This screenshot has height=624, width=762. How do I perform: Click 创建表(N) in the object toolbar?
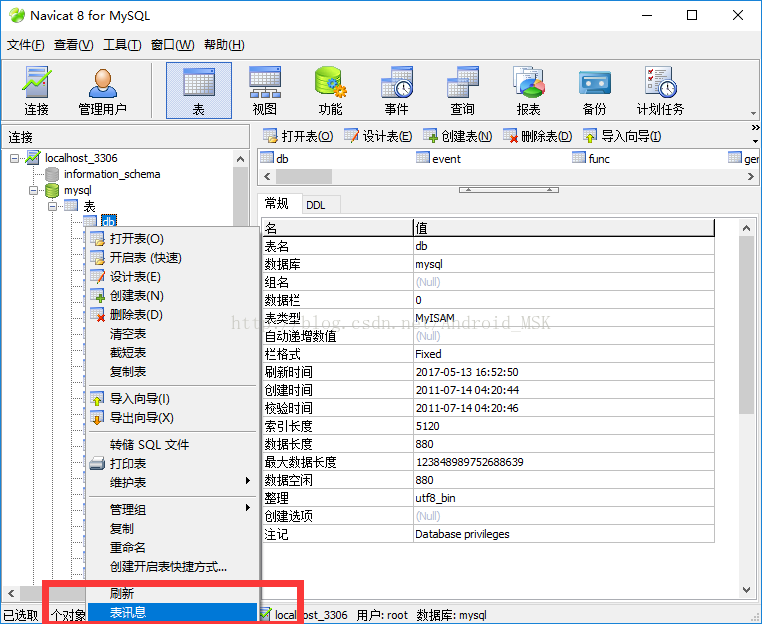click(x=457, y=136)
